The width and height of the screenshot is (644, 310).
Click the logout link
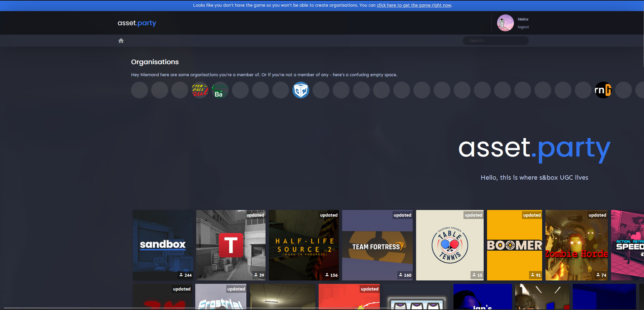click(523, 27)
